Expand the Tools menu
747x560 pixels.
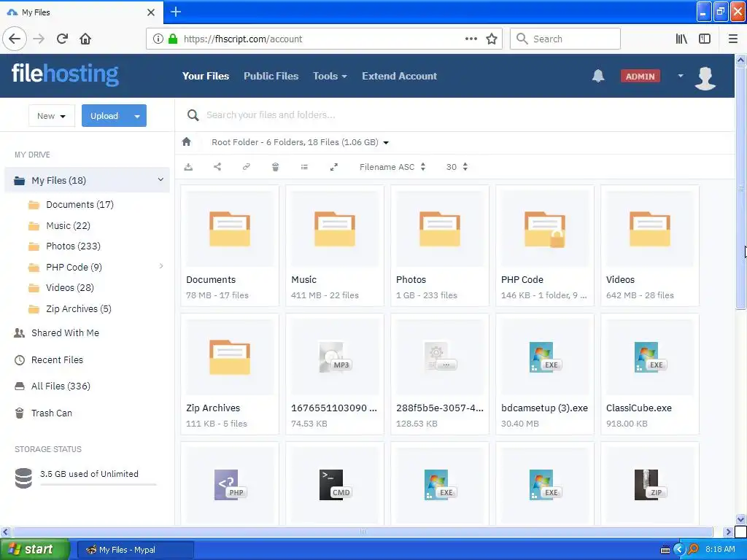pyautogui.click(x=330, y=76)
